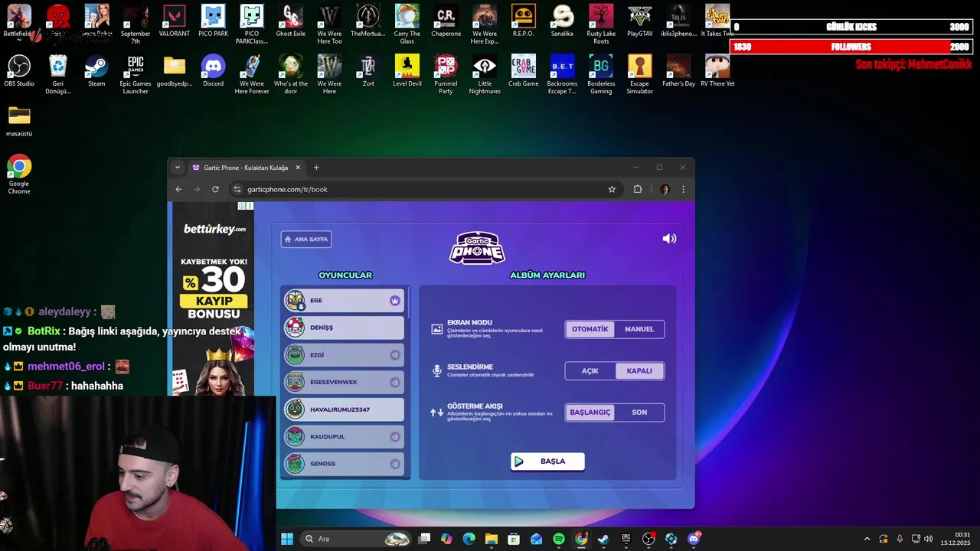
Task: Click the taskbar Ara search box
Action: (x=355, y=539)
